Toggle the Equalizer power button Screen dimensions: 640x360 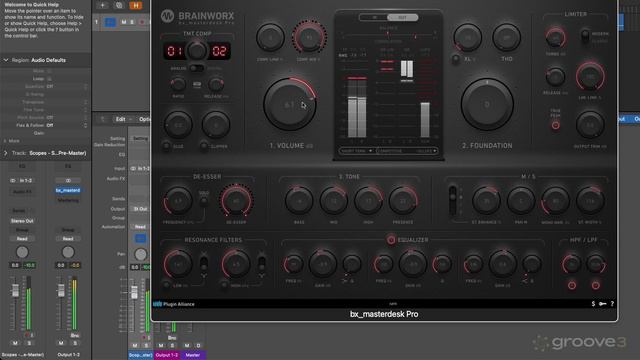(x=391, y=240)
